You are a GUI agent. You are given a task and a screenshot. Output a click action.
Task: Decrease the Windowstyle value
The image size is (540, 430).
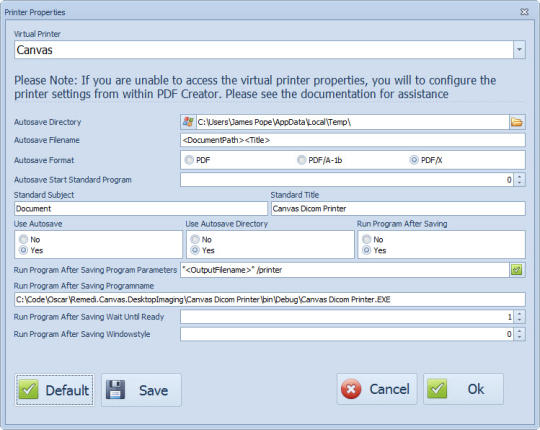(519, 337)
